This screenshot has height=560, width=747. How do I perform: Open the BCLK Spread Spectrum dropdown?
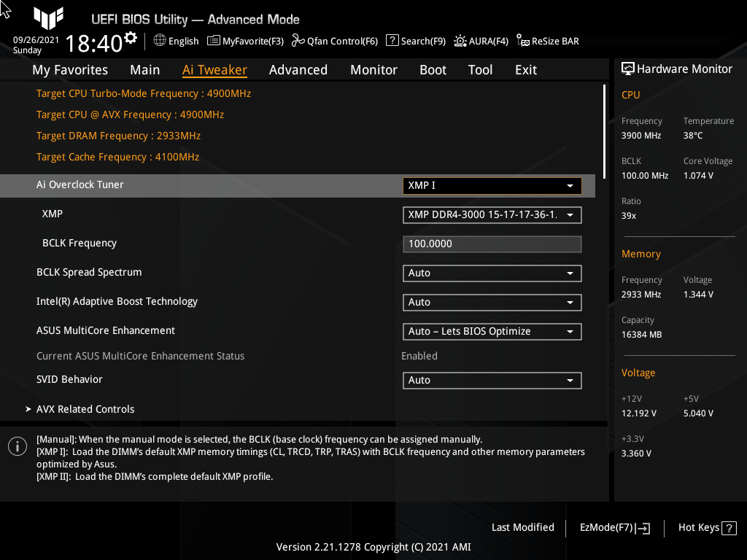492,273
